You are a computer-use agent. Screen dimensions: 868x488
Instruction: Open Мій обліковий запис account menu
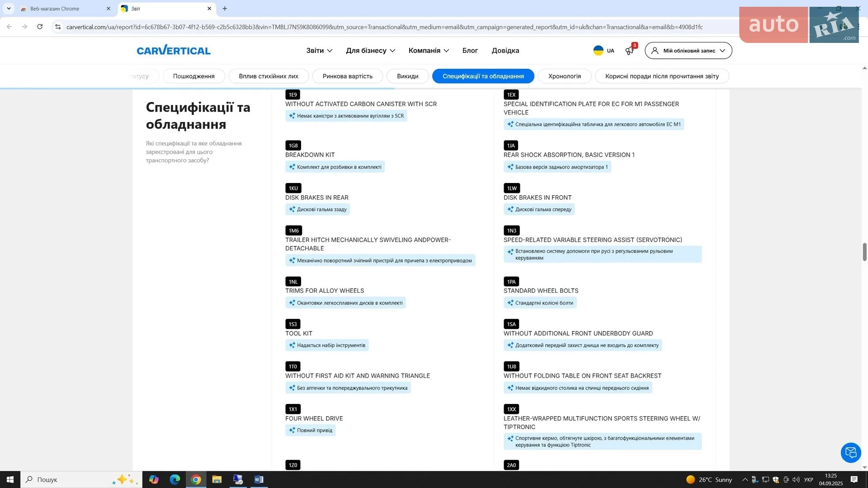688,51
